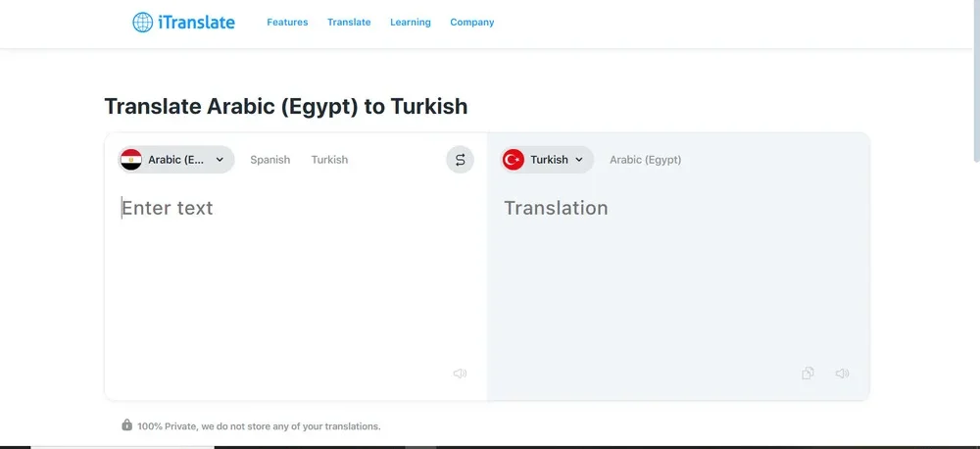Viewport: 980px width, 449px height.
Task: Focus the Enter text input area
Action: tap(295, 275)
